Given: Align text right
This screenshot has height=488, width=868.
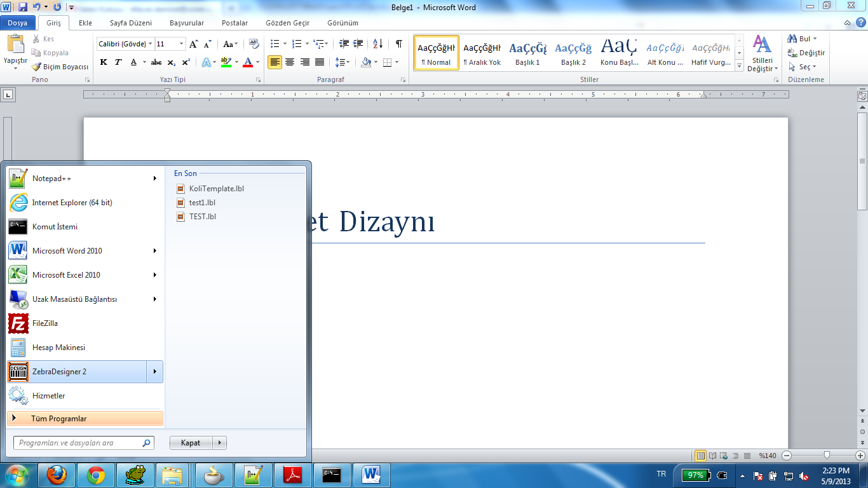Looking at the screenshot, I should (305, 62).
